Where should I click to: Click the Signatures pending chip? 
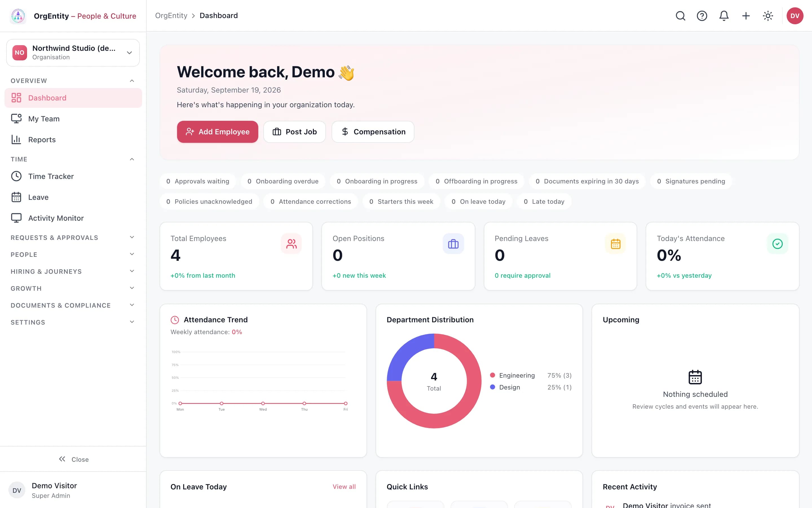[691, 181]
